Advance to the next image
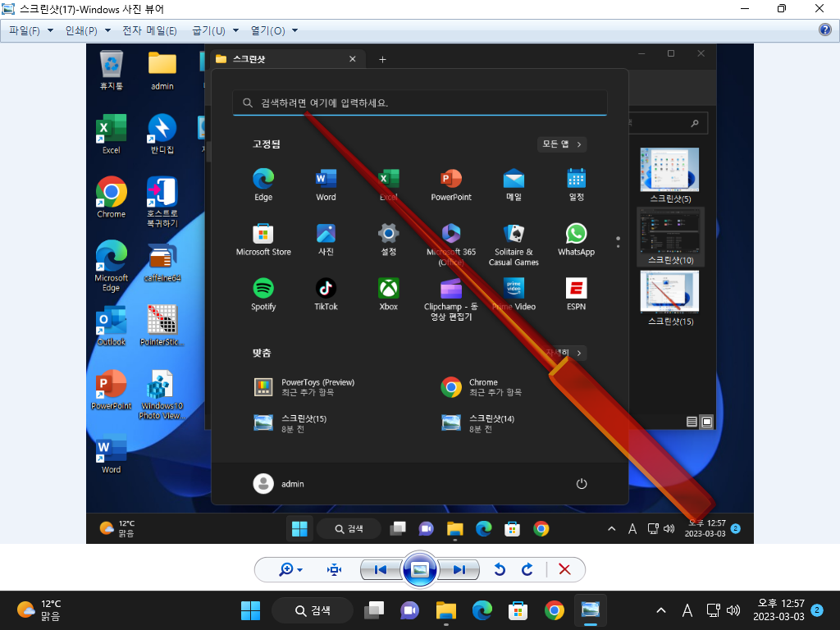840x630 pixels. coord(459,569)
